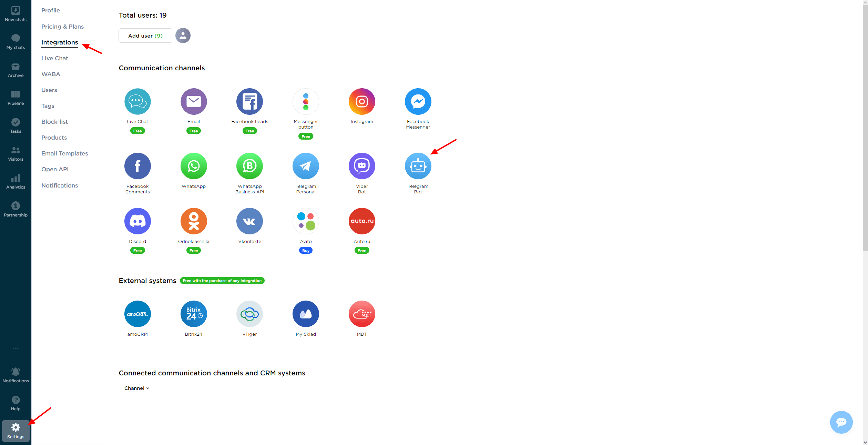The height and width of the screenshot is (445, 868).
Task: Open the Telegram Bot integration
Action: pos(418,166)
